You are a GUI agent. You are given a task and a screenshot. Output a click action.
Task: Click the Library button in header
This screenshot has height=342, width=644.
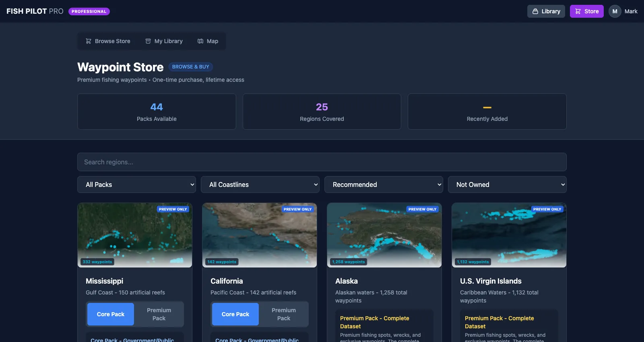pos(546,11)
